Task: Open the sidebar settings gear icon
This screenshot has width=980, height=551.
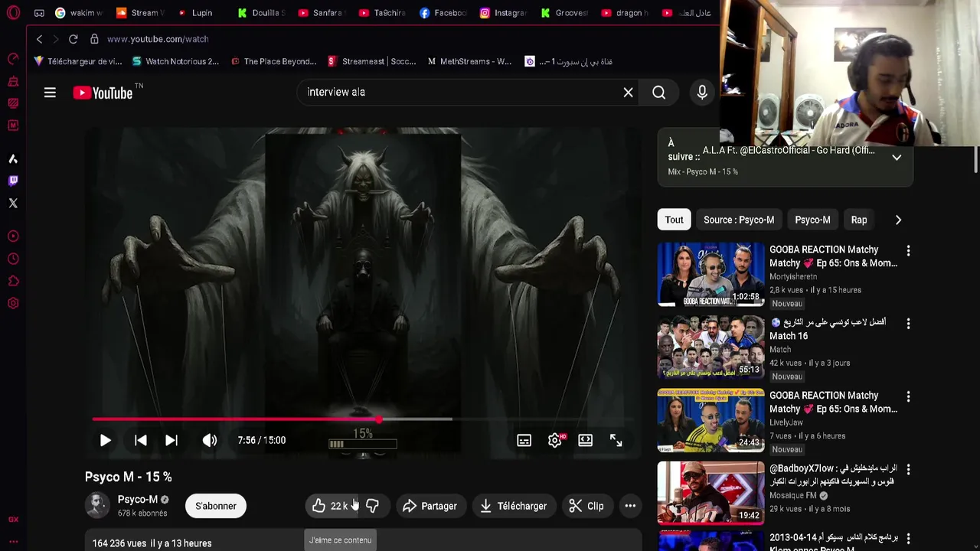Action: tap(13, 303)
